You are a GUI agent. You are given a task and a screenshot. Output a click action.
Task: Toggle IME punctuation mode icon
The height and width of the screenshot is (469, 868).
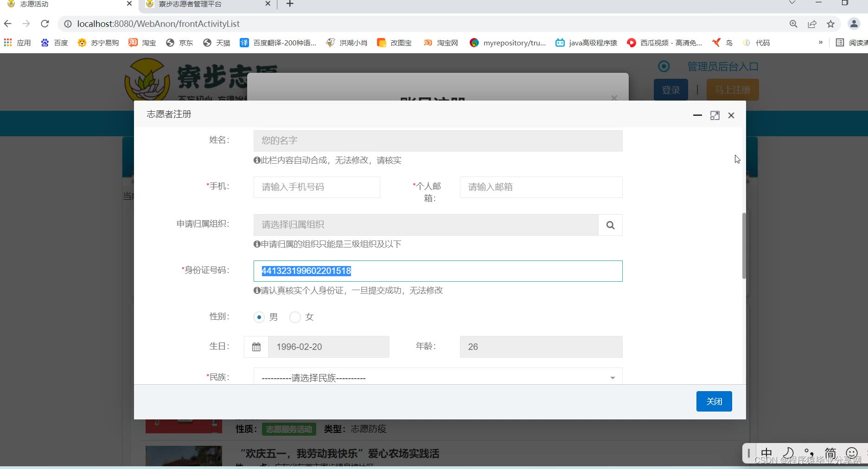click(809, 453)
